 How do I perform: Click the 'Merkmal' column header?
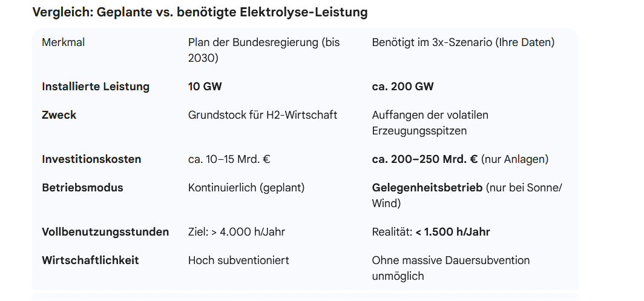click(62, 42)
